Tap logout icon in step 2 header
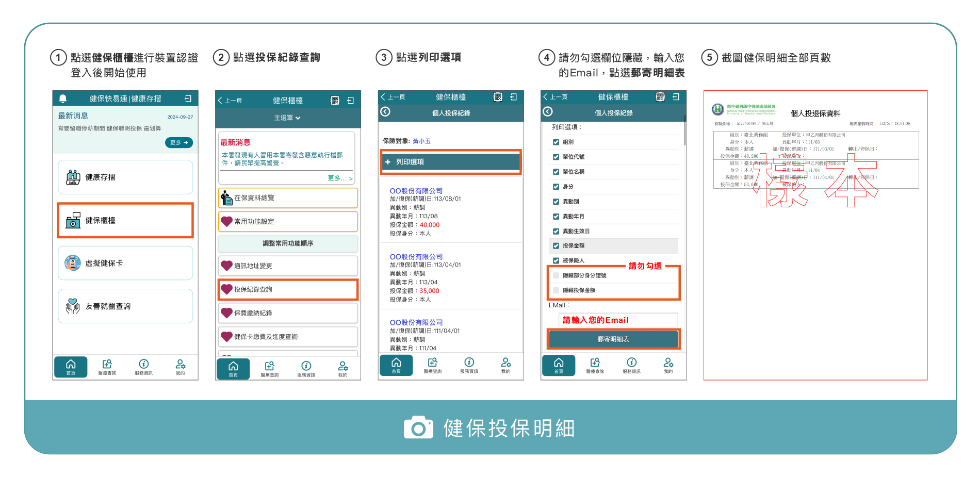980x477 pixels. coord(351,101)
